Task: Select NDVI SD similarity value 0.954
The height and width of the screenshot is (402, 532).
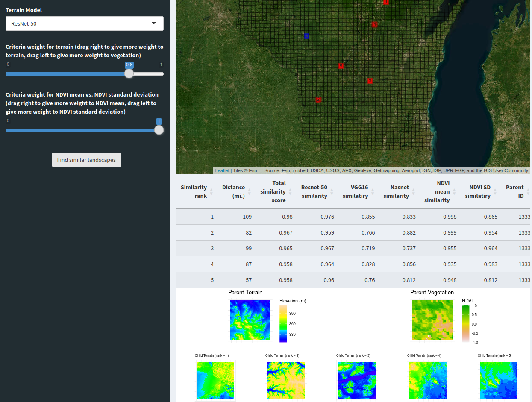Action: click(x=491, y=232)
